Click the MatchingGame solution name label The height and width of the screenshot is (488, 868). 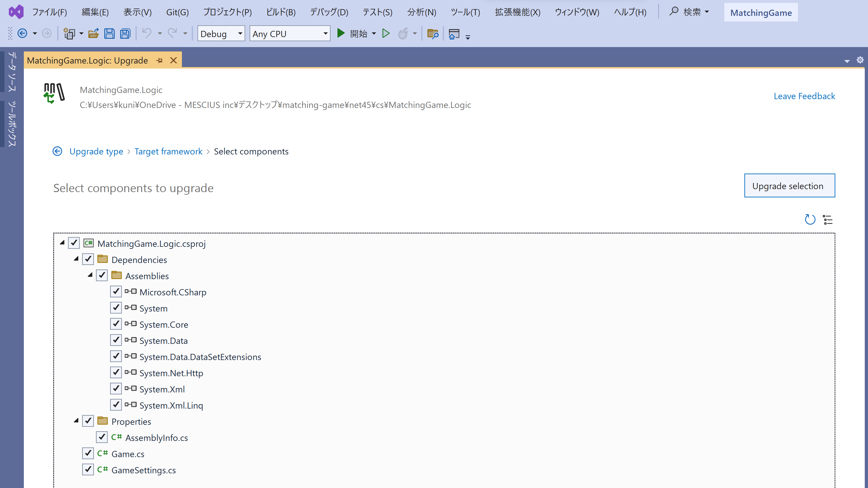click(761, 12)
